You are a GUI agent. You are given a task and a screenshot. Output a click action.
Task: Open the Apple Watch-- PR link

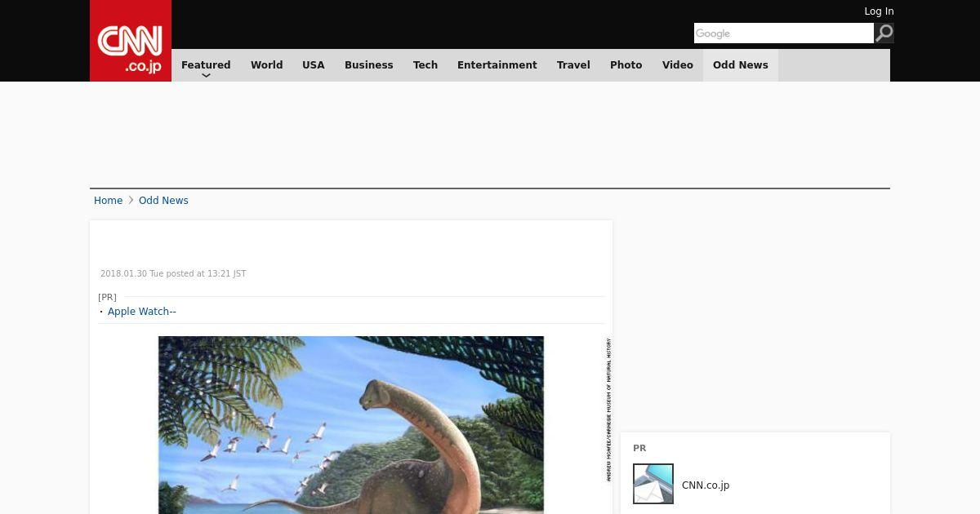point(142,312)
